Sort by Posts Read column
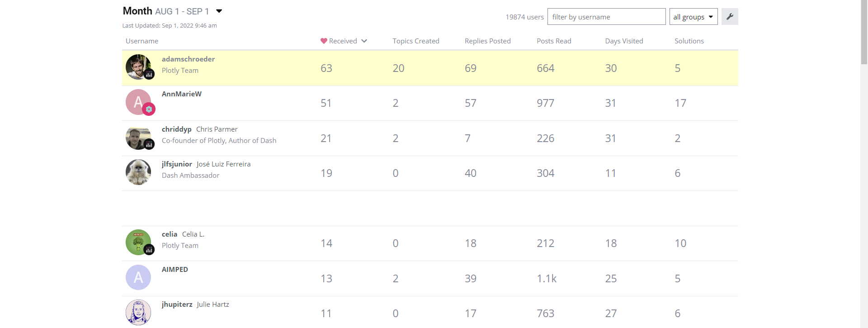The width and height of the screenshot is (868, 328). point(554,41)
